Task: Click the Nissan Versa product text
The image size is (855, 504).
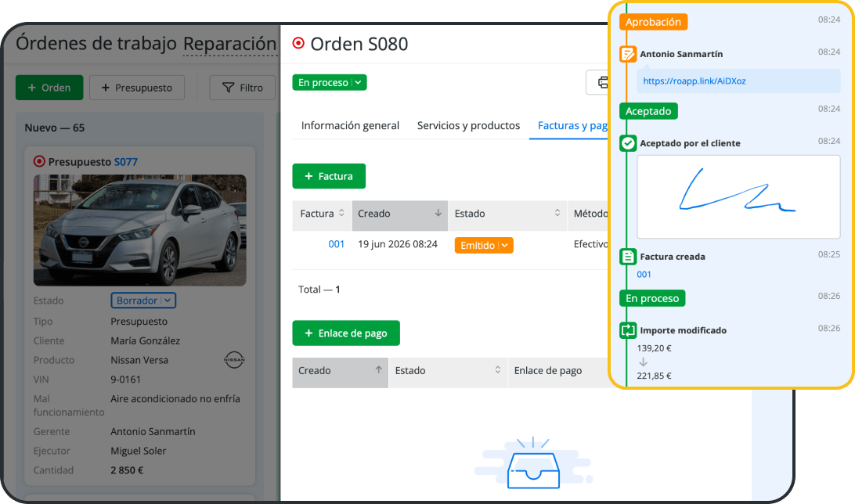Action: pyautogui.click(x=139, y=360)
